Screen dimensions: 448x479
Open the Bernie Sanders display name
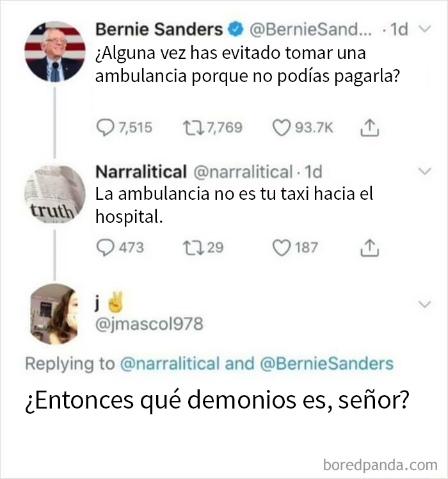[x=159, y=29]
